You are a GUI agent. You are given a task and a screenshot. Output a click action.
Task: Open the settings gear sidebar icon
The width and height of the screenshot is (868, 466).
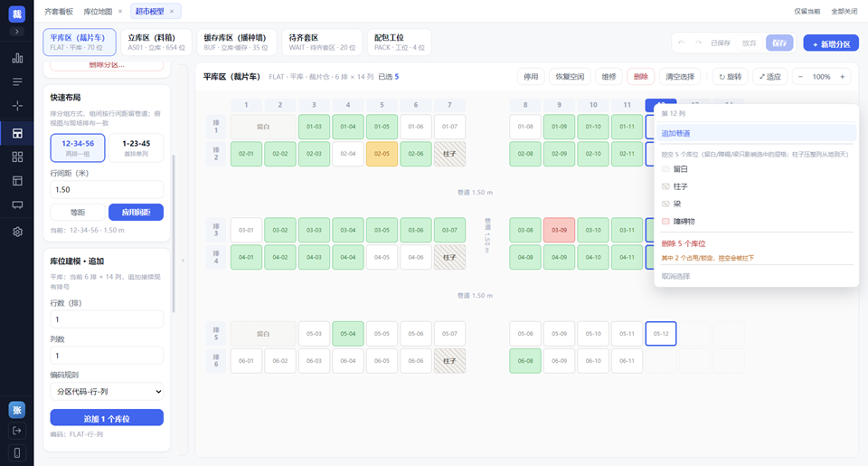click(x=17, y=232)
